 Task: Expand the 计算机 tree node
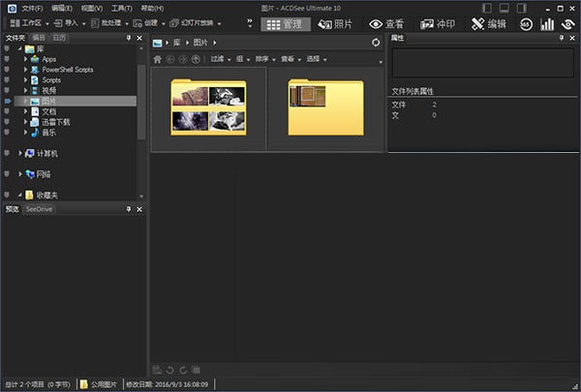[x=19, y=153]
